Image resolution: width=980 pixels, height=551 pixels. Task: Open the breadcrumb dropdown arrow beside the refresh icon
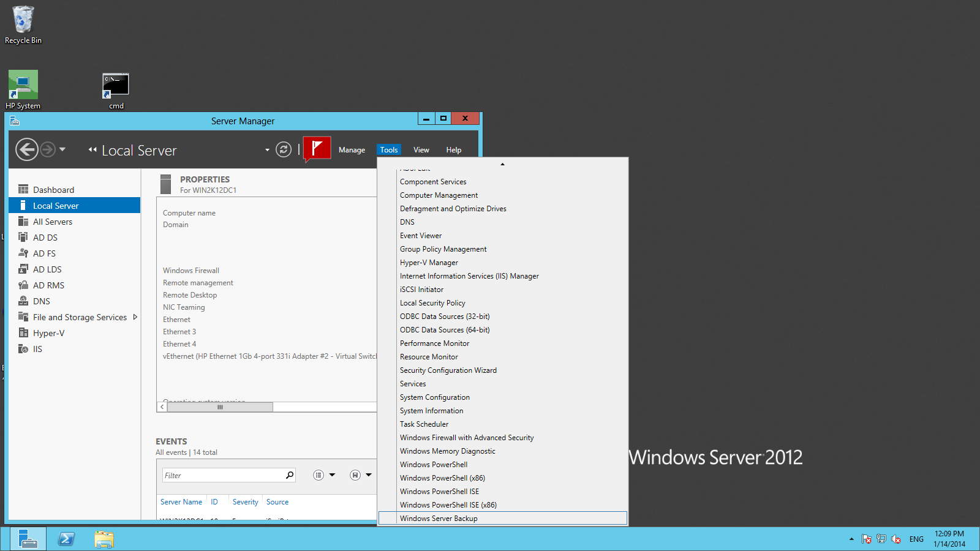(267, 150)
